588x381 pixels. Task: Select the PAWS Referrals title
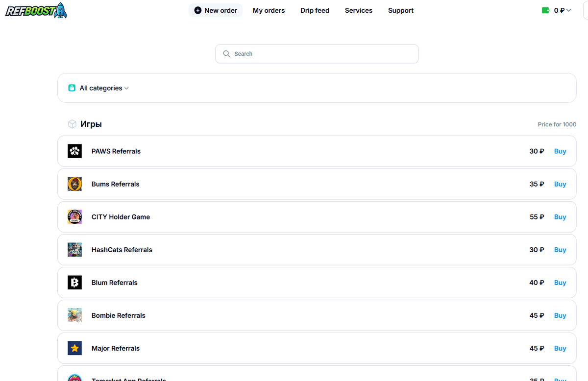click(116, 151)
